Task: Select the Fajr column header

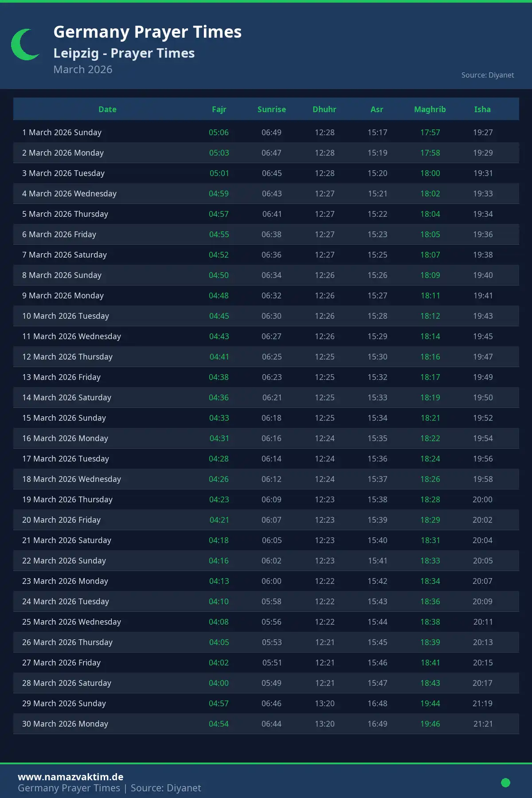Action: (219, 110)
